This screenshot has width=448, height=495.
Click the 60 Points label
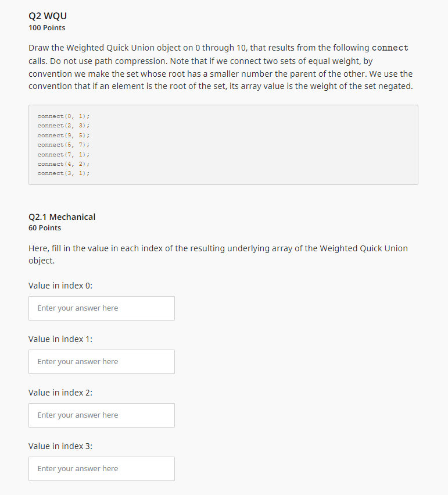click(44, 227)
